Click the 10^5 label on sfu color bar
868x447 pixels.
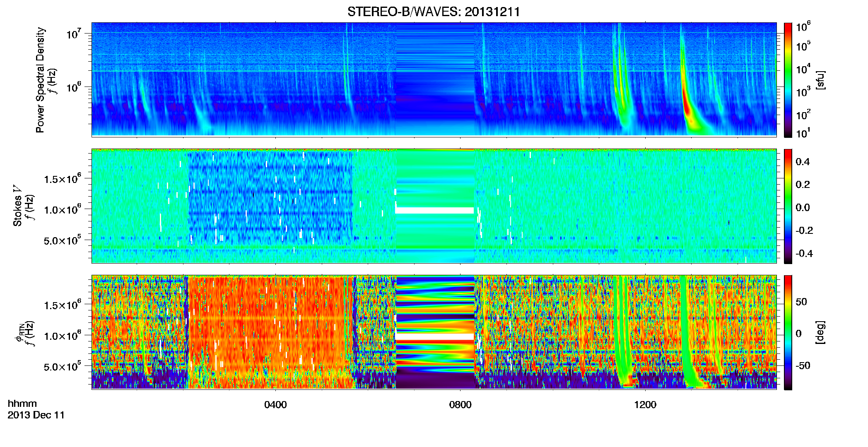[x=803, y=46]
